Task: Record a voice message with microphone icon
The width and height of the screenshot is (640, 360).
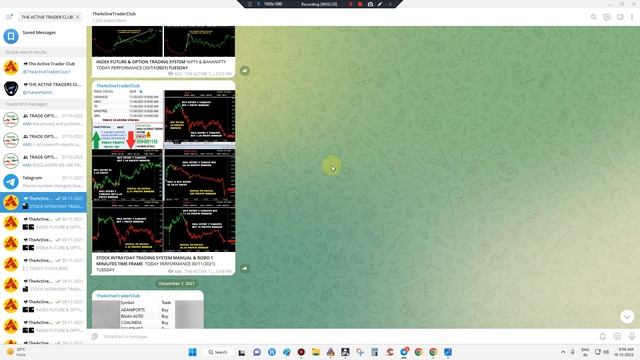Action: (632, 336)
